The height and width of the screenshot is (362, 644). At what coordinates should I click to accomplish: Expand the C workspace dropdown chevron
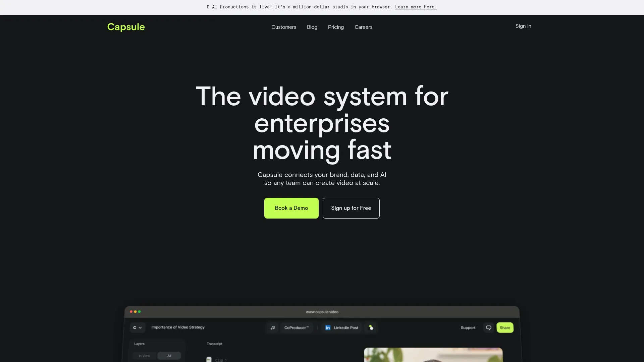click(140, 327)
